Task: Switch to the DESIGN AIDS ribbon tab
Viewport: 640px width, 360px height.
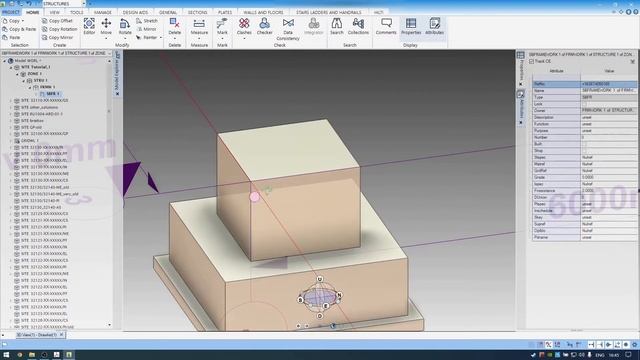Action: (x=135, y=13)
